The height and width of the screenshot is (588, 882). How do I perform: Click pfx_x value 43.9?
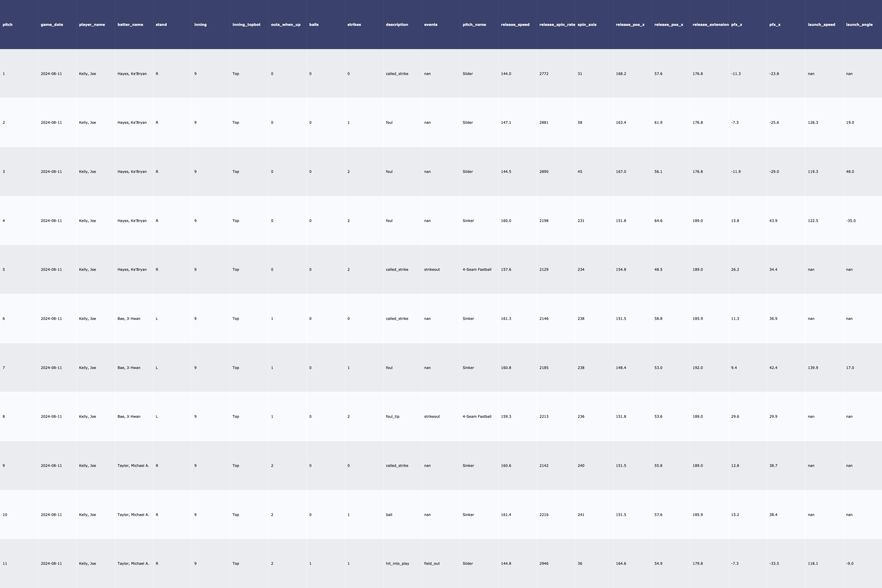(773, 221)
